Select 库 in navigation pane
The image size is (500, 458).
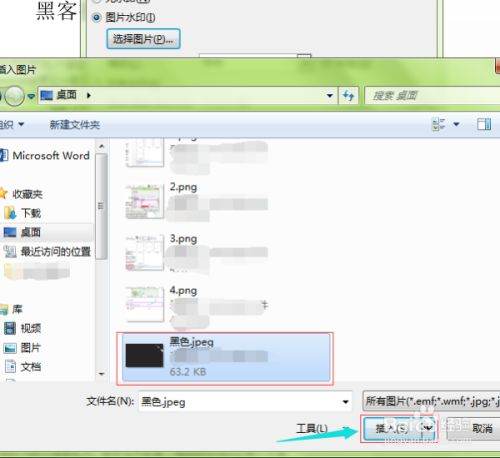(17, 309)
